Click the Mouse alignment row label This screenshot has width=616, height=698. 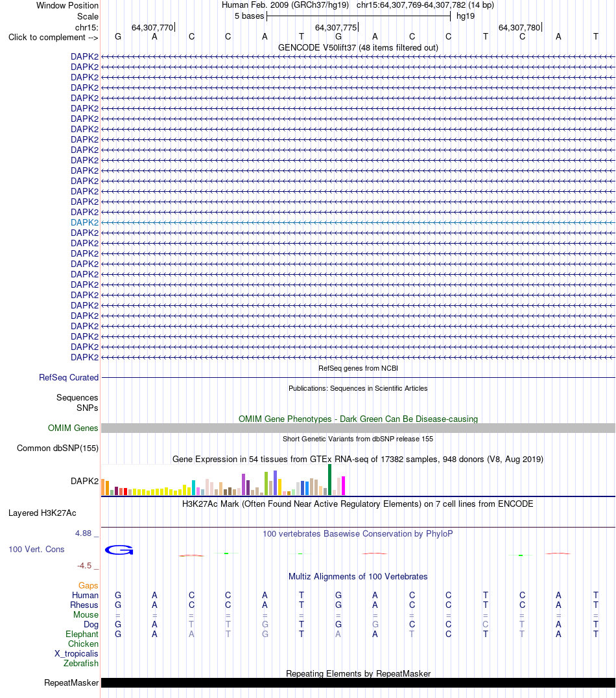pos(86,615)
